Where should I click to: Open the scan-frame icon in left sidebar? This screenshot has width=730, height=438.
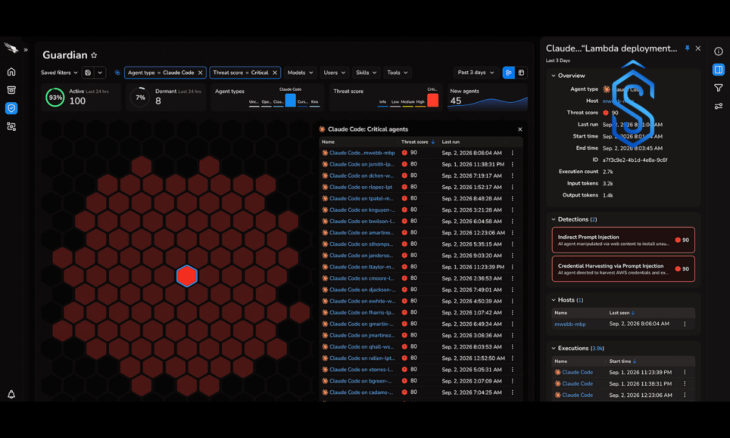click(11, 126)
